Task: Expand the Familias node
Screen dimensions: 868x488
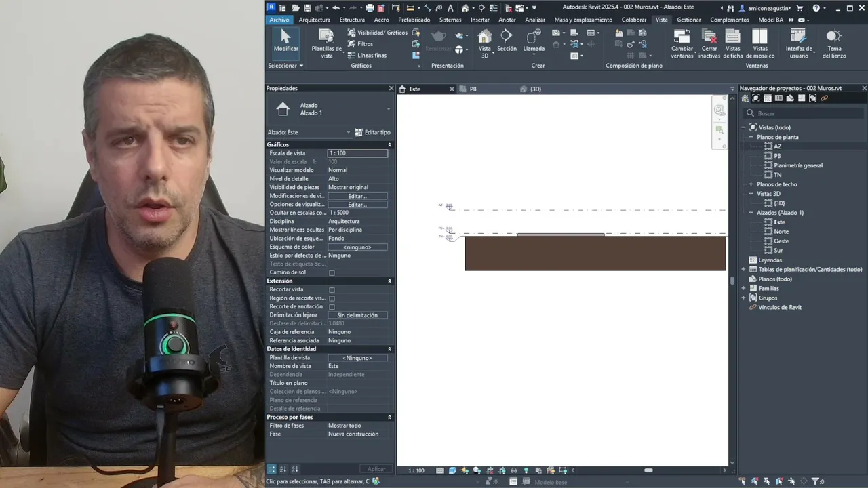Action: point(744,288)
